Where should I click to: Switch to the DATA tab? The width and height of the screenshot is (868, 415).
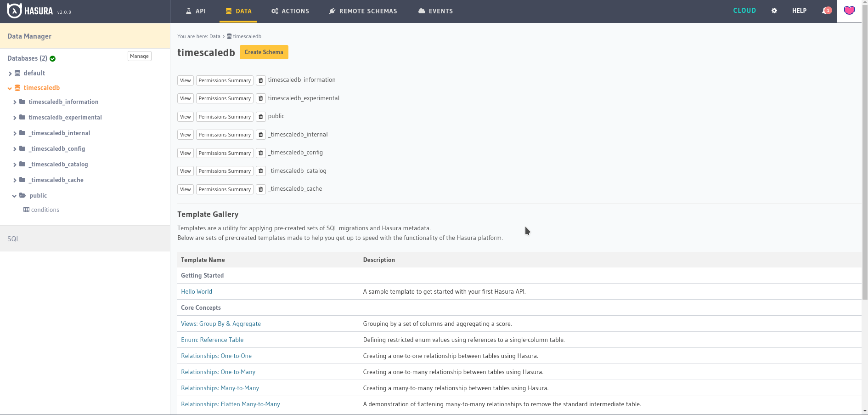(x=238, y=11)
